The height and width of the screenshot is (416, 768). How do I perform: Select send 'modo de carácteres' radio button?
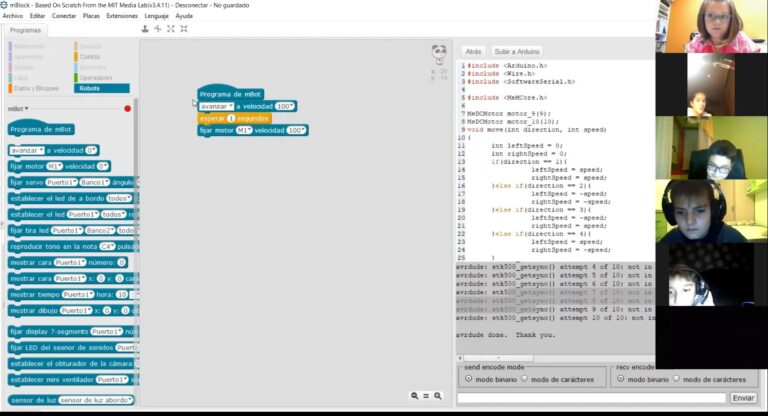[524, 379]
